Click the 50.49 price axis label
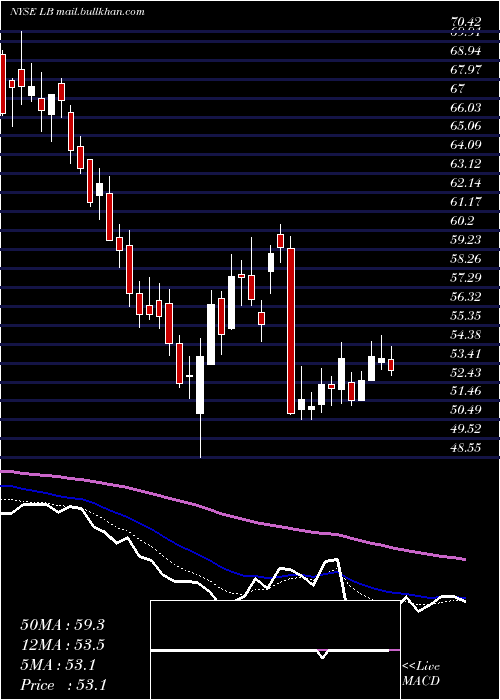Screen dimensions: 500x700 [466, 410]
